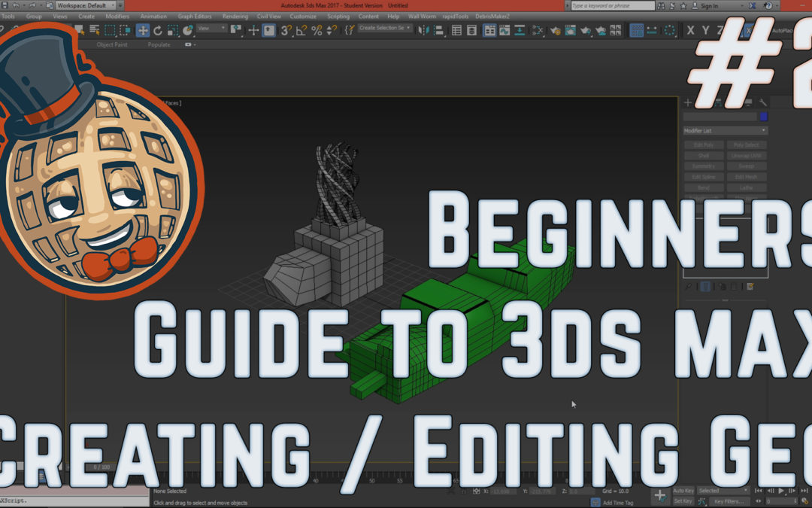Viewport: 812px width, 508px height.
Task: Toggle Percent Snap
Action: (317, 30)
